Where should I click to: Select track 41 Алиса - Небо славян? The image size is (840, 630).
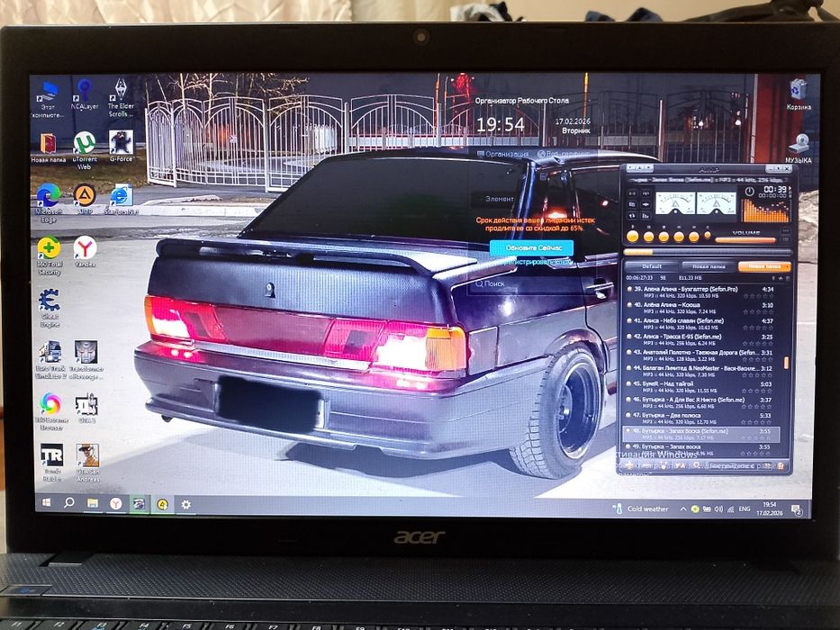pos(701,324)
